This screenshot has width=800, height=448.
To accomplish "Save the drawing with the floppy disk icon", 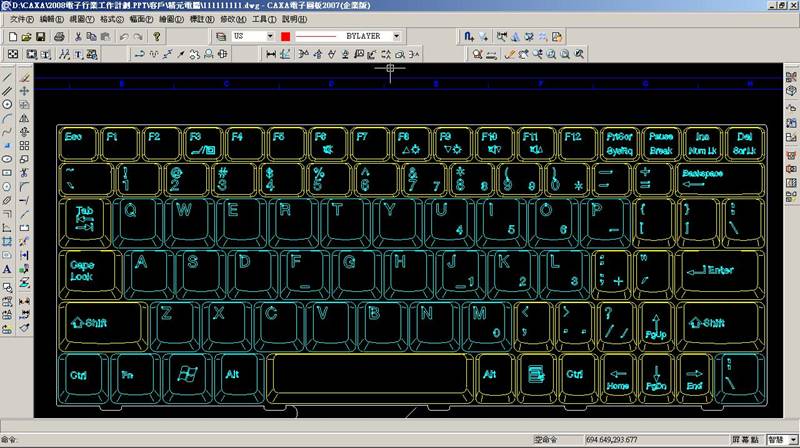I will pos(39,36).
